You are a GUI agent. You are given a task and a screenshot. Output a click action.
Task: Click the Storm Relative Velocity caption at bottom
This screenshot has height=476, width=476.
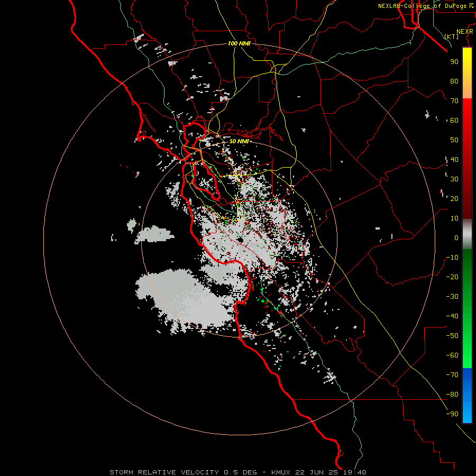238,472
